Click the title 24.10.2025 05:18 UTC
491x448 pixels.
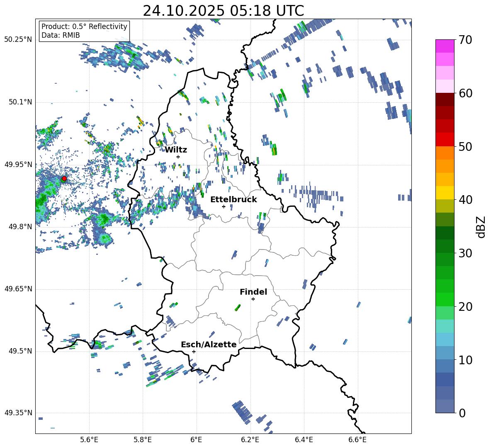click(x=223, y=11)
